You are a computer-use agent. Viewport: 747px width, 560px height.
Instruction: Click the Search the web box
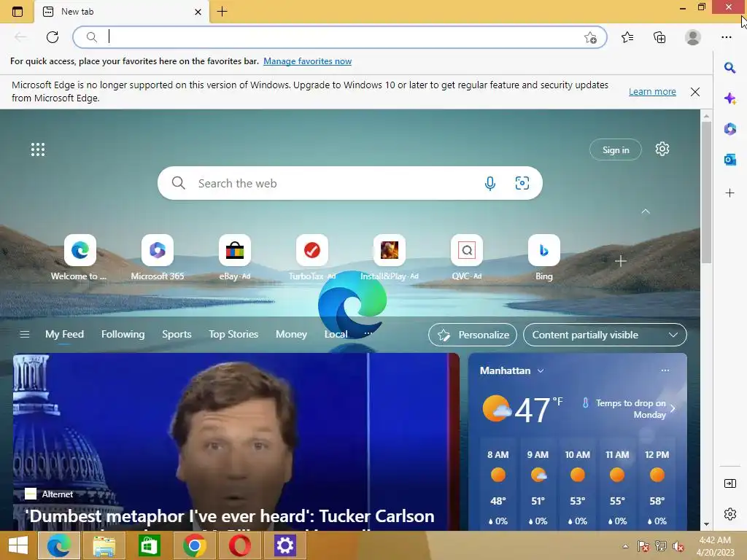pyautogui.click(x=349, y=183)
